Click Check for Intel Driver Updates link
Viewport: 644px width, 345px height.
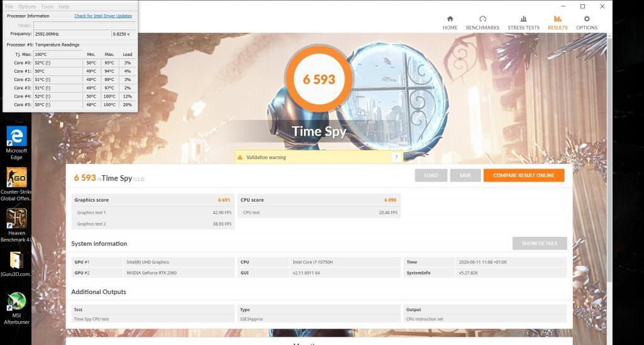[103, 16]
